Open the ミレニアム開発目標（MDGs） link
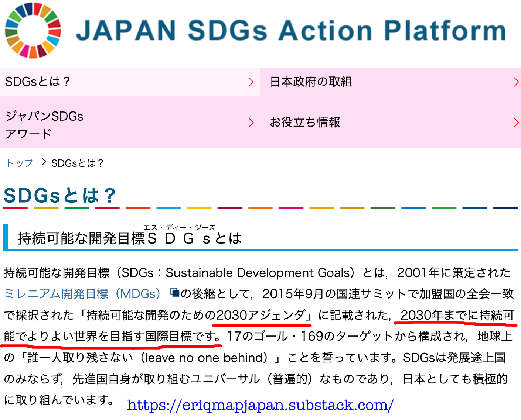The image size is (521, 420). 83,294
